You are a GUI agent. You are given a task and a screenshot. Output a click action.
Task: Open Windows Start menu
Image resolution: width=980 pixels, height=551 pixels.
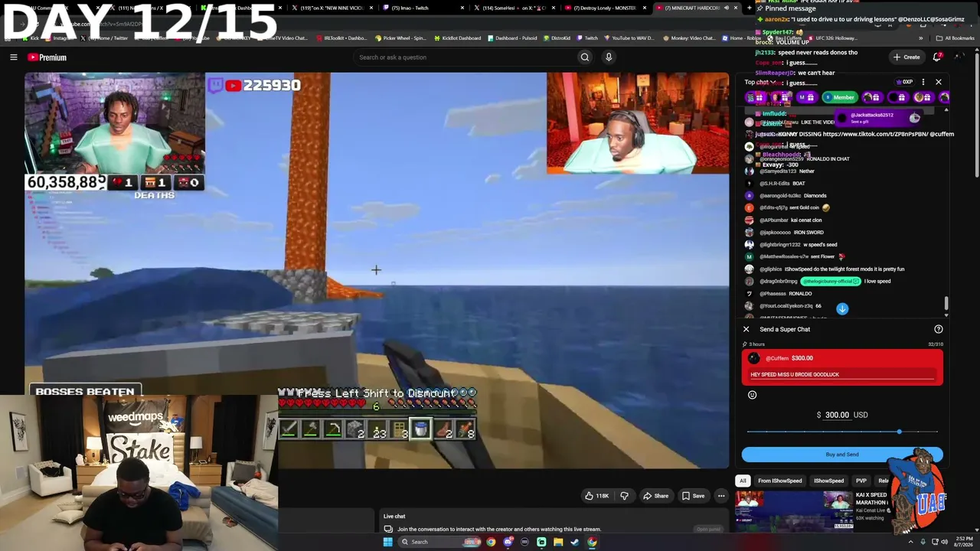click(x=387, y=542)
